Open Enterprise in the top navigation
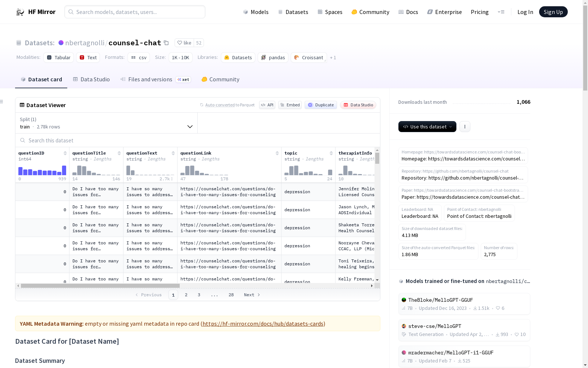 click(445, 12)
